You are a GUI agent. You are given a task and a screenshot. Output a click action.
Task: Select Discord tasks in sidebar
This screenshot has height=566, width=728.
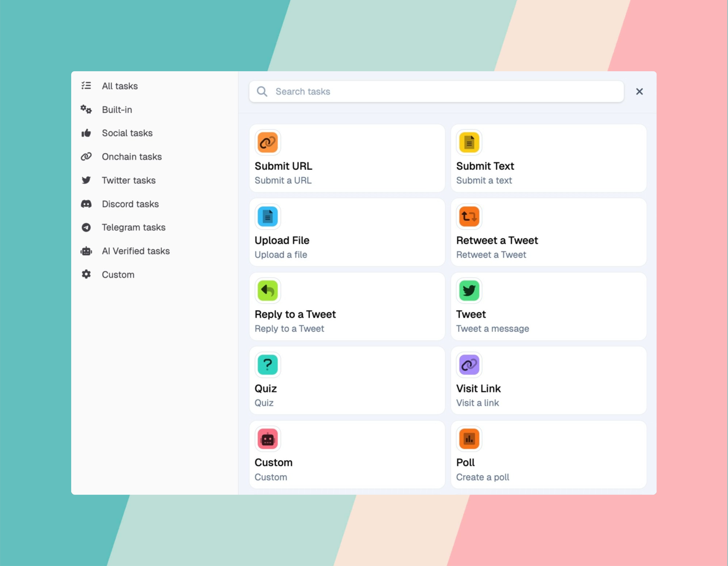pos(130,204)
